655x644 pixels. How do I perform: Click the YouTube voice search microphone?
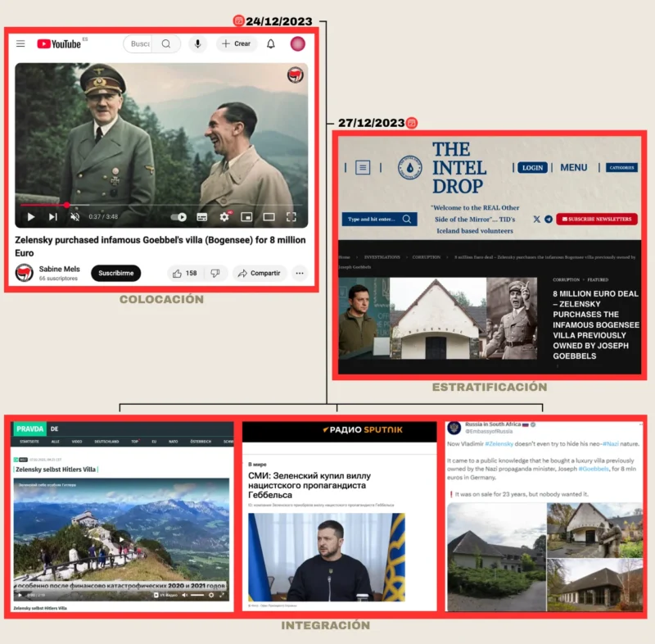[x=198, y=43]
